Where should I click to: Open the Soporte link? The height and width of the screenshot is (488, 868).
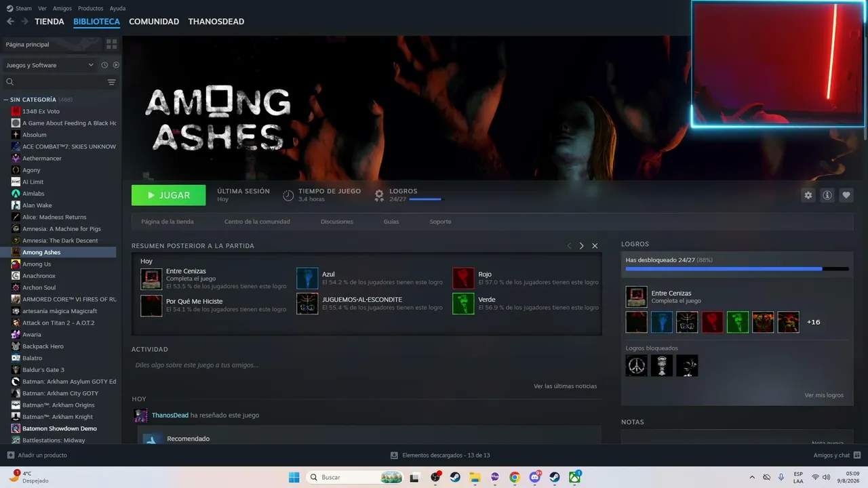[x=440, y=222]
